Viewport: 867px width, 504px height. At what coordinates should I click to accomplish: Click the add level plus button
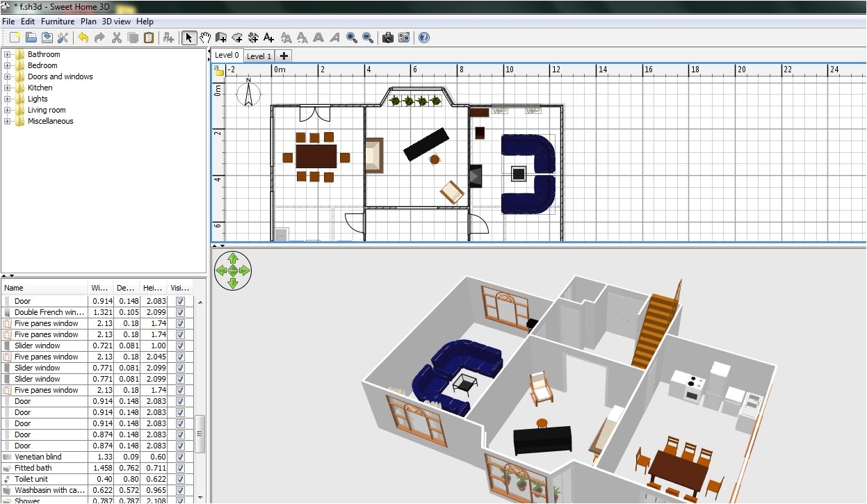(284, 56)
